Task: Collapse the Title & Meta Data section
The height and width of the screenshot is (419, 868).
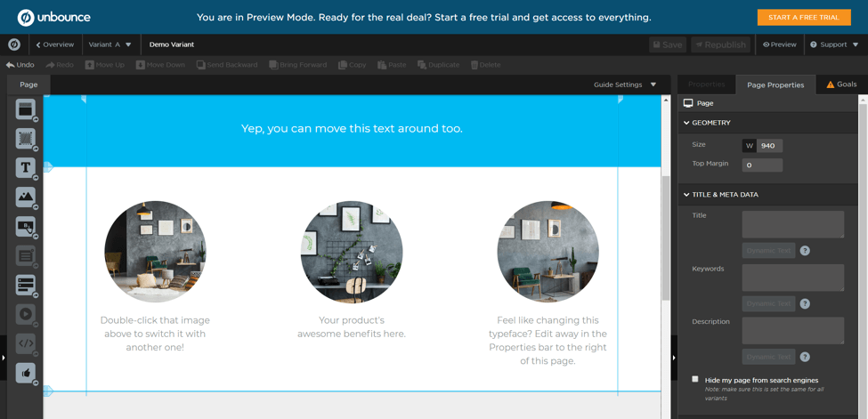Action: (687, 195)
